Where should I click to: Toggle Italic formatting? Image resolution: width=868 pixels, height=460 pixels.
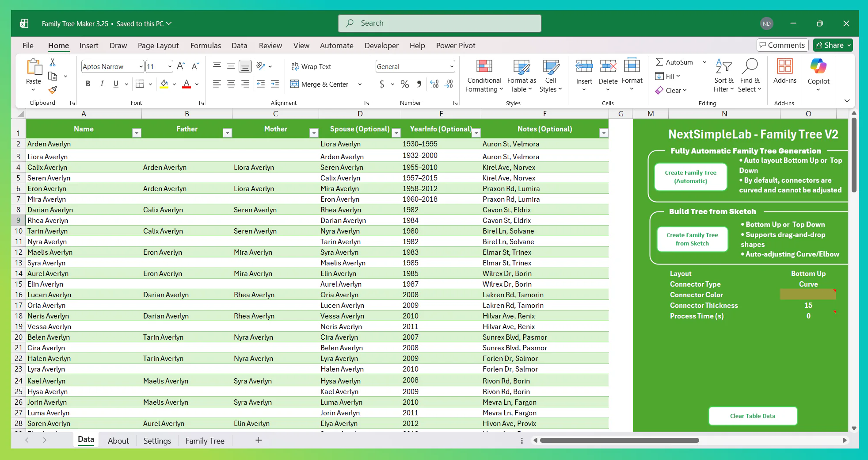click(x=102, y=84)
